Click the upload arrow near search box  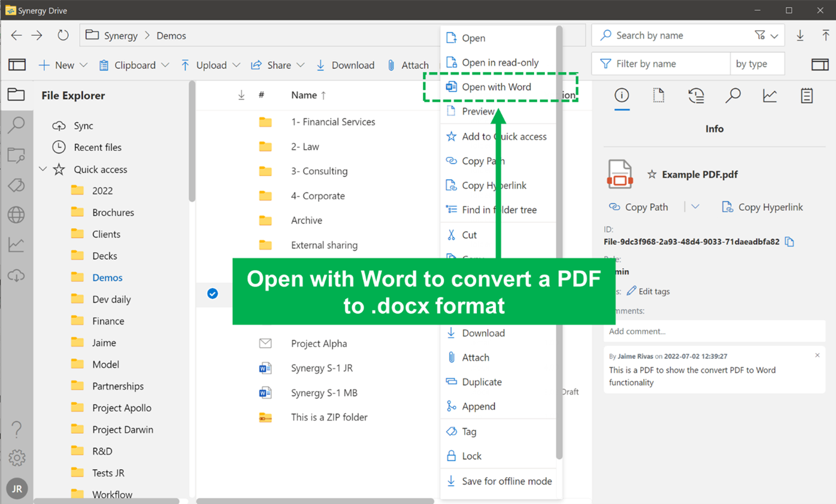click(x=826, y=35)
